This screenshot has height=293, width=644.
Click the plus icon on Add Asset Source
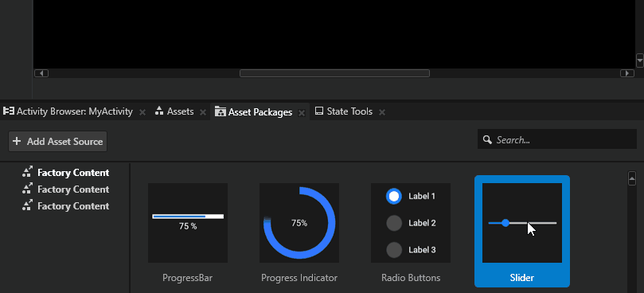click(17, 142)
